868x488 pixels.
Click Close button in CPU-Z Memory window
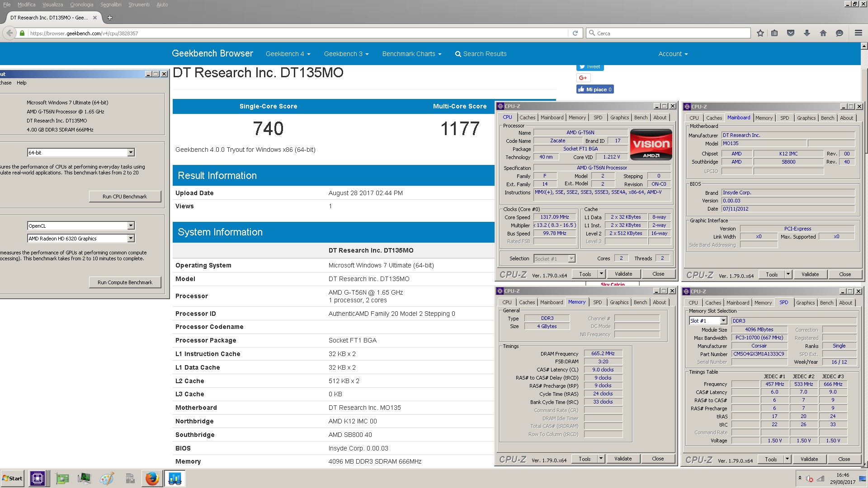658,459
